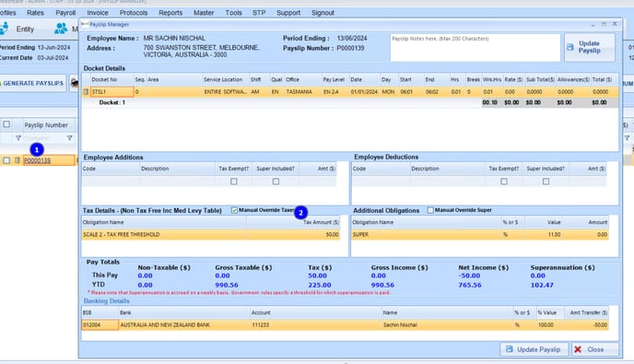Open the STP menu

pyautogui.click(x=259, y=13)
